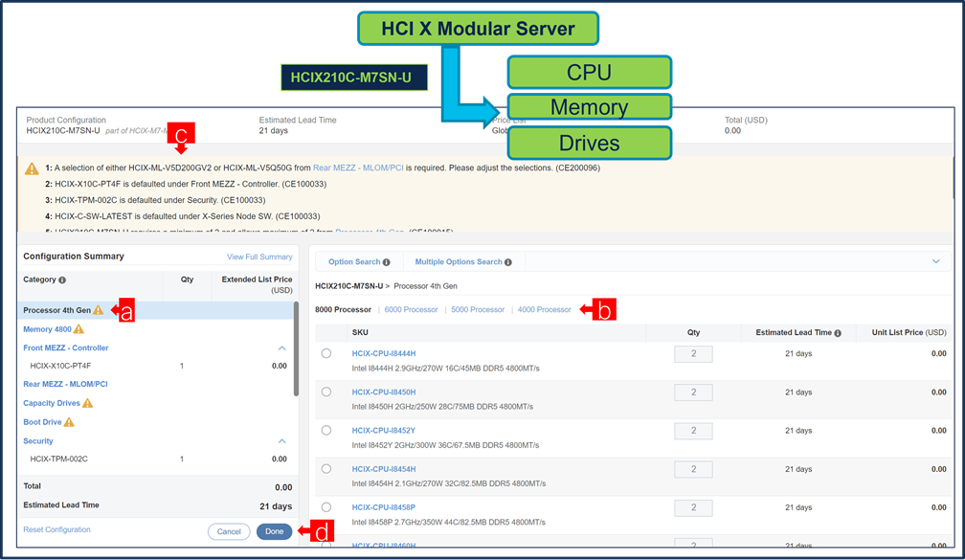Click warning icon next to Memory 4800

click(79, 329)
